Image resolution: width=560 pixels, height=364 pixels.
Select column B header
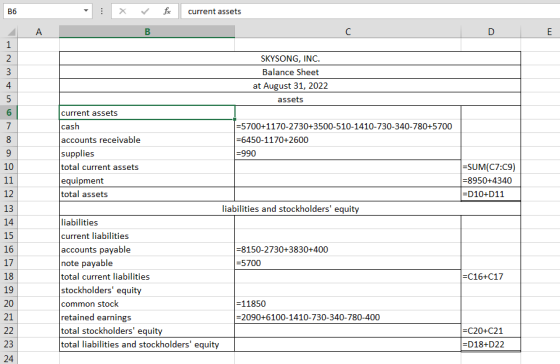pyautogui.click(x=147, y=32)
